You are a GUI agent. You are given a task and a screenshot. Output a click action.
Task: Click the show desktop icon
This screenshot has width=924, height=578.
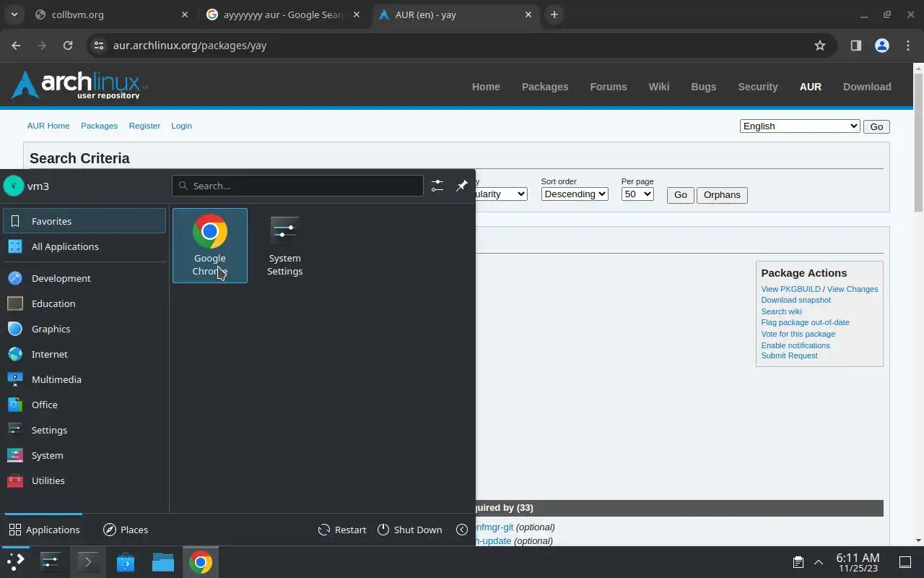(905, 562)
